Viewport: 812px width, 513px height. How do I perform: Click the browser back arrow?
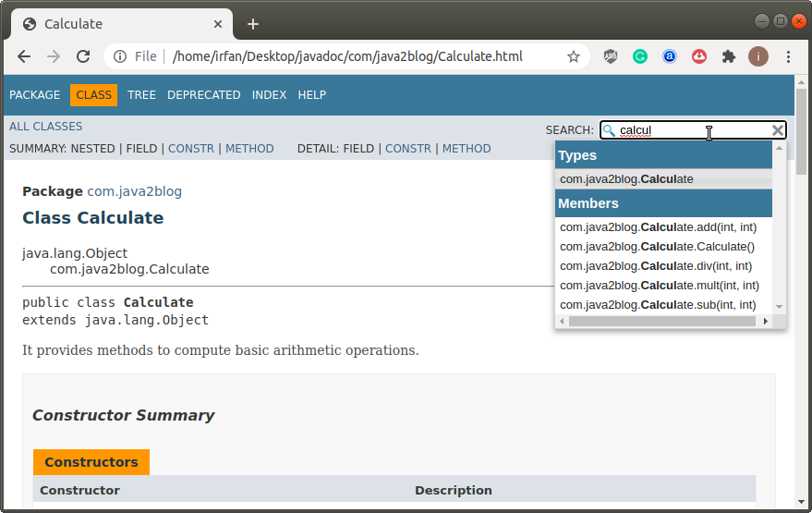pyautogui.click(x=24, y=56)
